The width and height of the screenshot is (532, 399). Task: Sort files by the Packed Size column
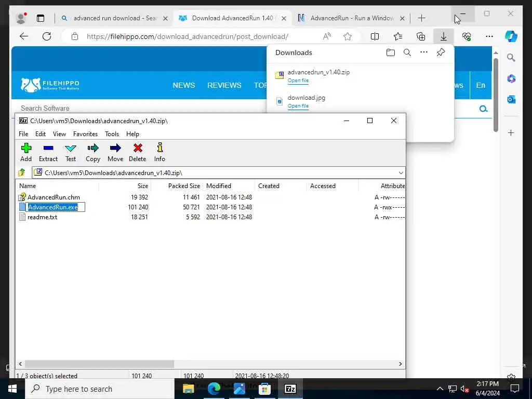(177, 186)
